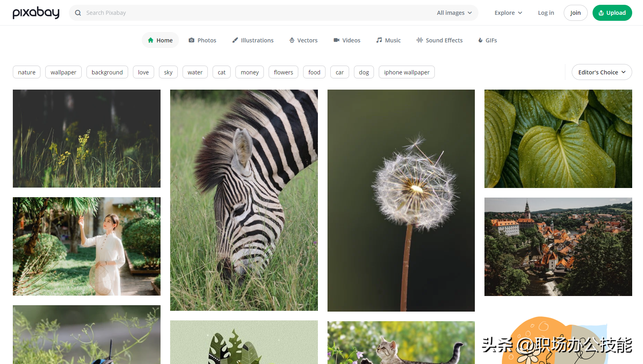Choose the background tag

click(x=107, y=72)
